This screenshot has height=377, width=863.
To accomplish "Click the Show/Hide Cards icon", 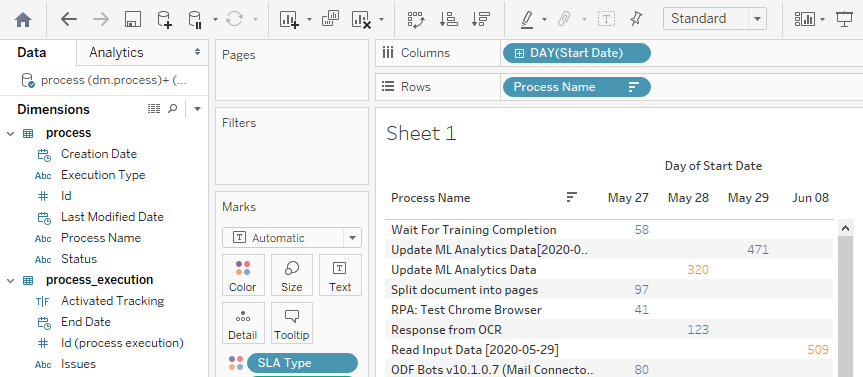I will pos(805,20).
